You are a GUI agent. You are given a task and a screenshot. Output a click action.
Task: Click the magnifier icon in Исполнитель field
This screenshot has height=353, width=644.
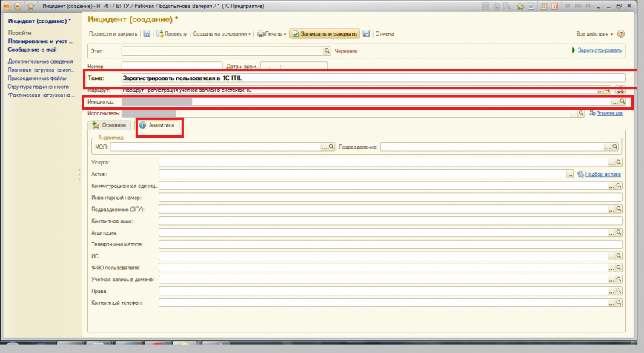click(582, 113)
